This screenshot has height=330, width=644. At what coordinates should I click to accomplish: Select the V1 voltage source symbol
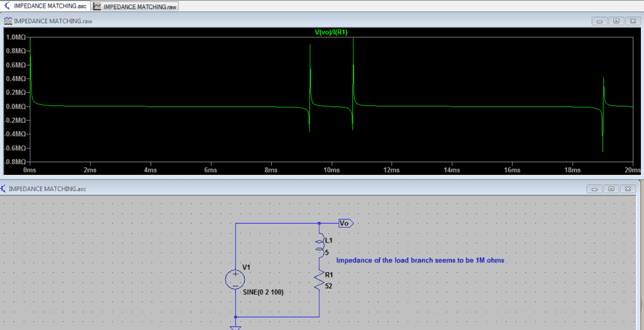pos(235,279)
